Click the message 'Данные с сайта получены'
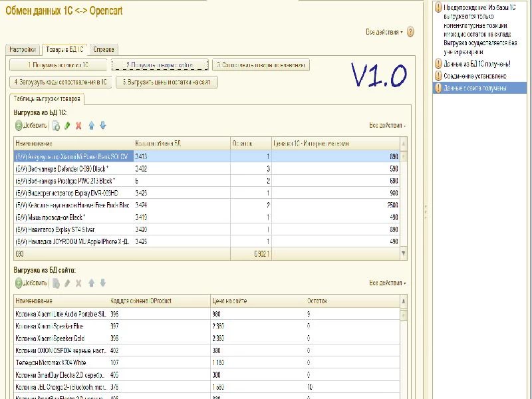Viewport: 532px width, 399px height. click(475, 88)
